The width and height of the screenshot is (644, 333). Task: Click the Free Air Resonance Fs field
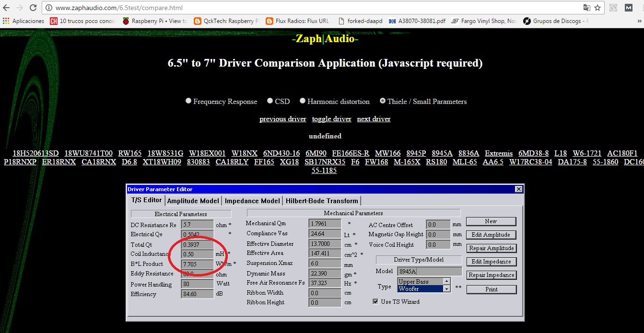click(324, 283)
